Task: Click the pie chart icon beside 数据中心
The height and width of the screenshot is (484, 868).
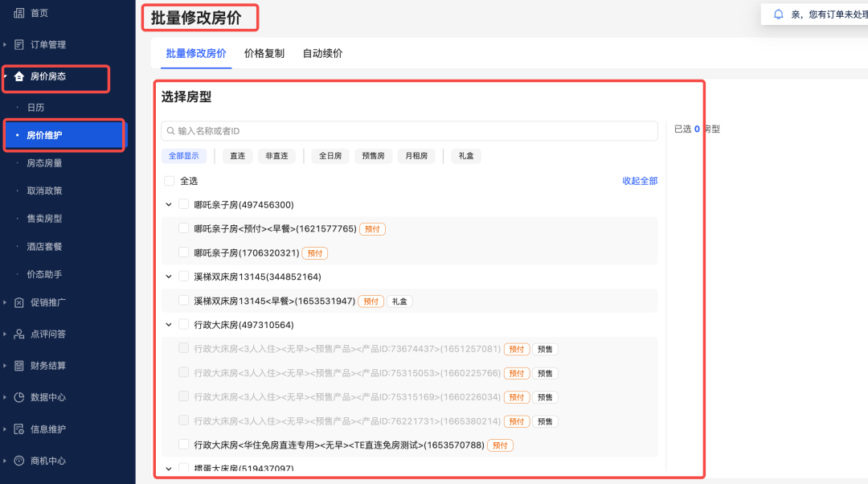Action: click(x=19, y=397)
